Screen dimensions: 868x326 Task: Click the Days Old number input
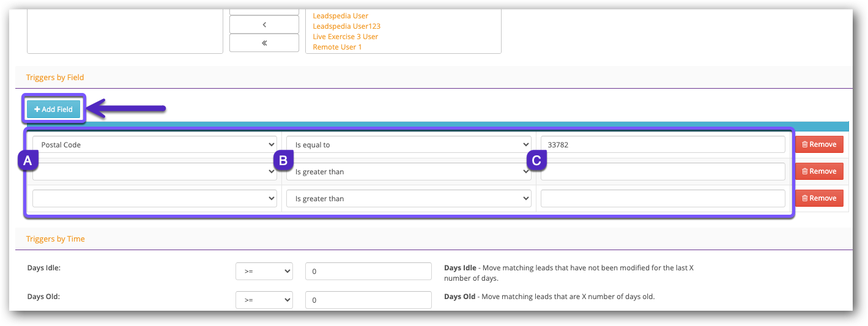click(368, 300)
